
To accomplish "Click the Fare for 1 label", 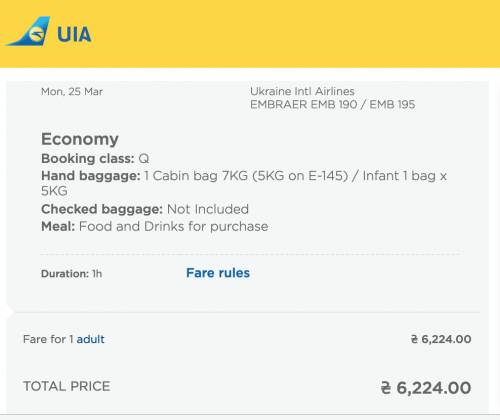I will coord(48,339).
